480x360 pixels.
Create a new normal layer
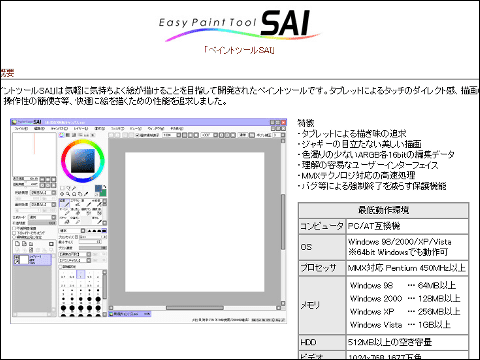pyautogui.click(x=17, y=244)
